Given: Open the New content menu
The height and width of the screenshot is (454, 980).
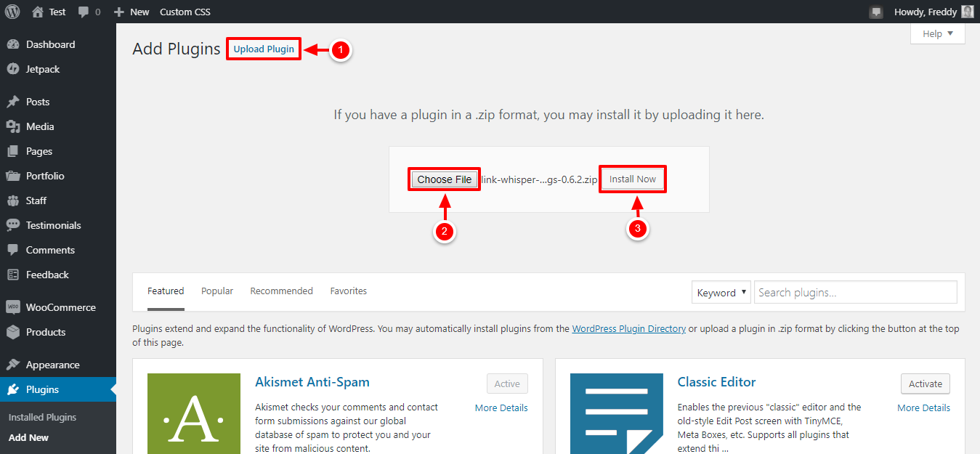Looking at the screenshot, I should tap(131, 12).
